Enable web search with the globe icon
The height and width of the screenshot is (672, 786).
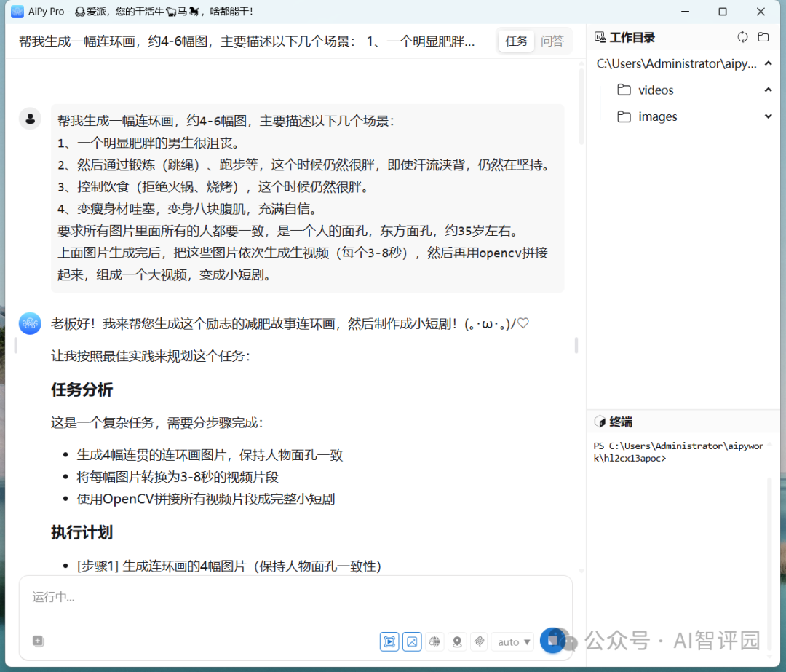click(434, 641)
